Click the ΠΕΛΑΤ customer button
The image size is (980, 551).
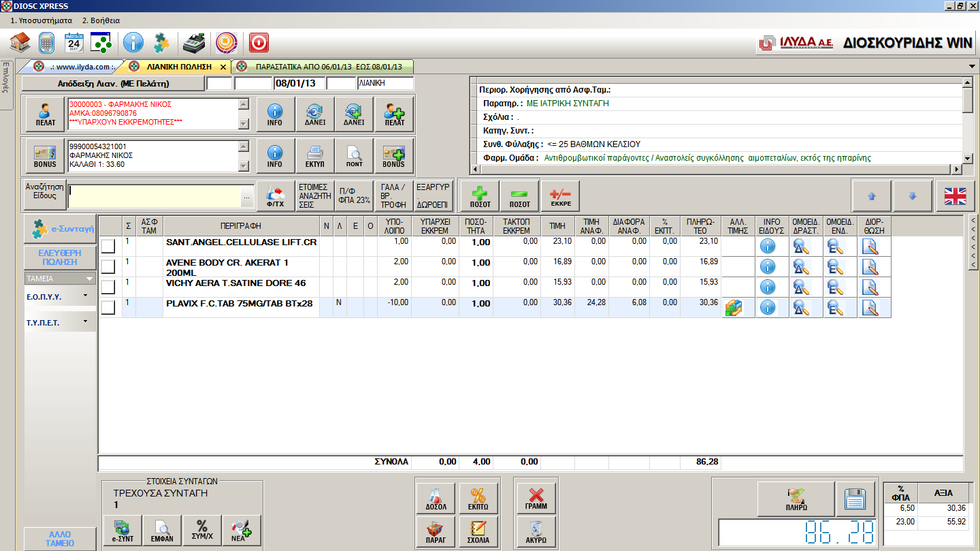click(x=46, y=114)
